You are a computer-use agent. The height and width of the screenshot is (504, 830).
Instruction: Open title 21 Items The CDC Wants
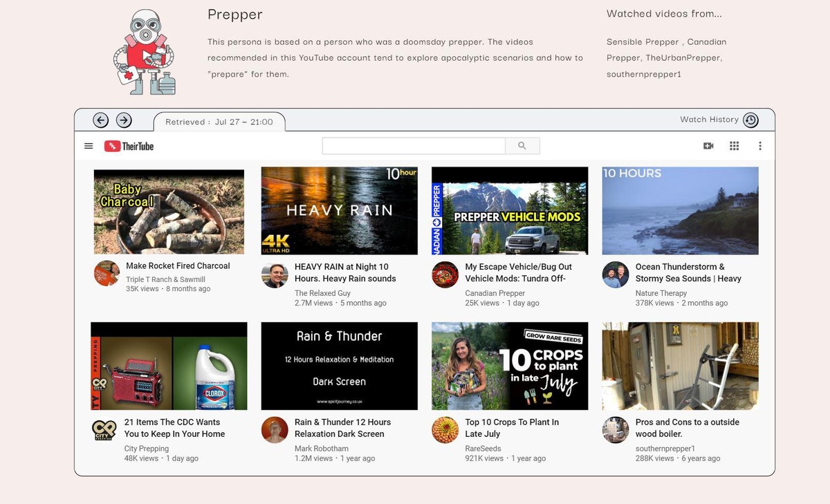pyautogui.click(x=174, y=428)
